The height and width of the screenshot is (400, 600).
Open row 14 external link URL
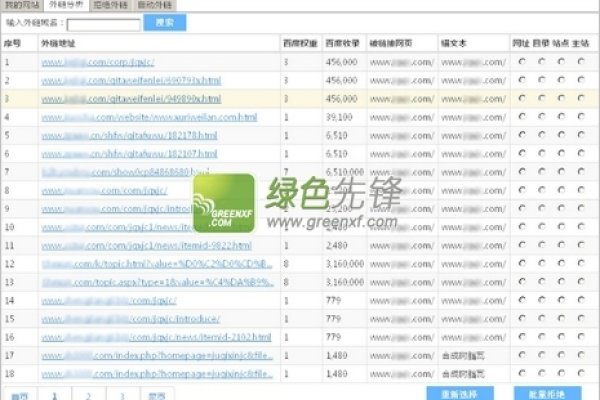click(109, 301)
